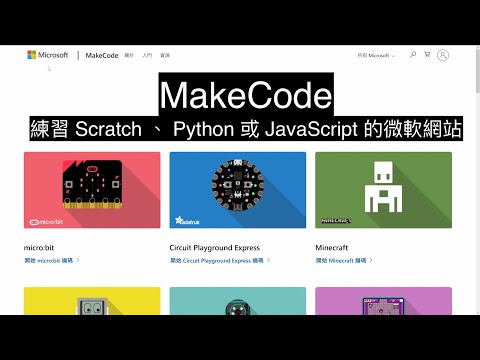
Task: Click the Minecraft title text
Action: [331, 248]
